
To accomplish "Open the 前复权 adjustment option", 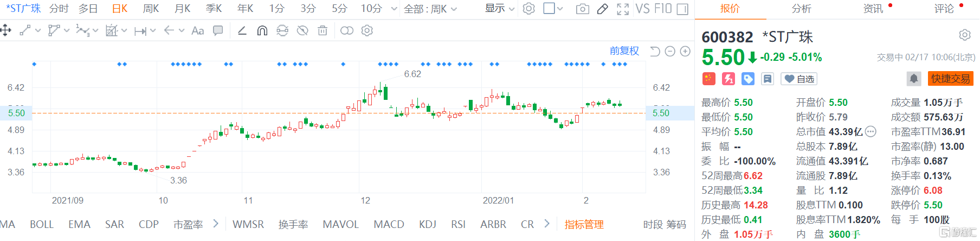I will [x=624, y=51].
